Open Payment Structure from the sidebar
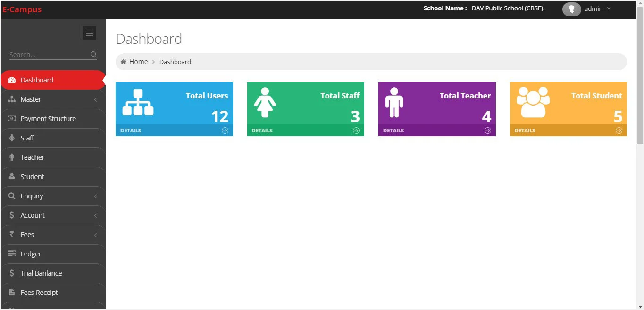 (53, 119)
